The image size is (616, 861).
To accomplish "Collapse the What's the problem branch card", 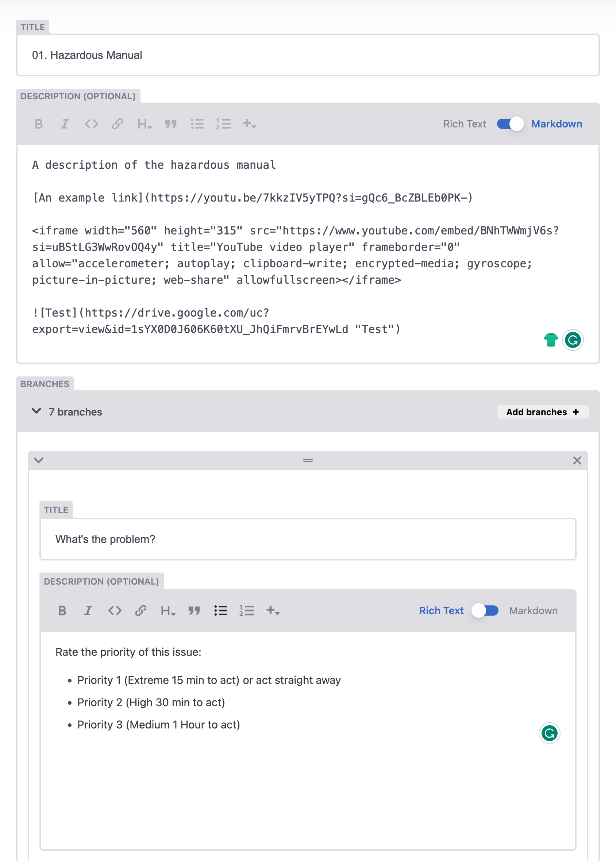I will [x=39, y=460].
